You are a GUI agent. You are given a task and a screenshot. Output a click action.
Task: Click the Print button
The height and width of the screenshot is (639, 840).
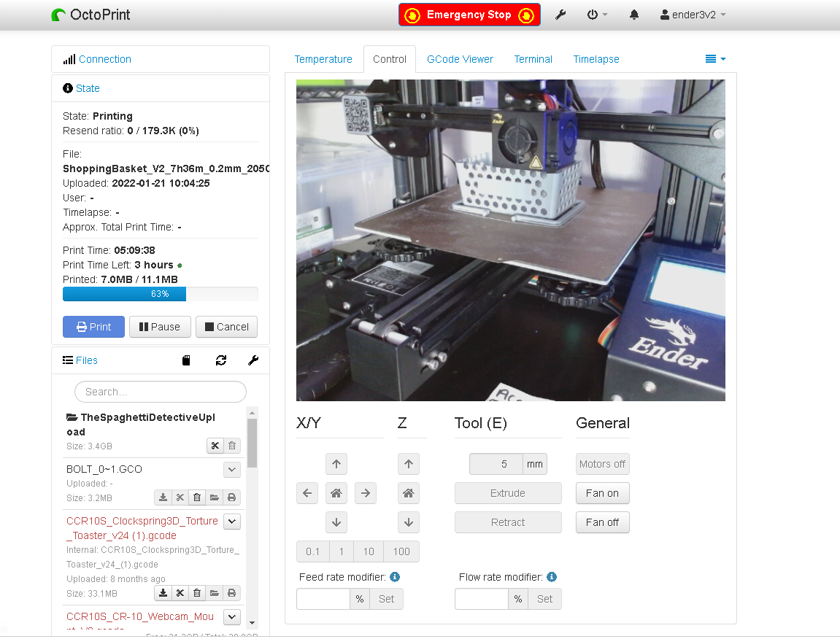tap(93, 327)
